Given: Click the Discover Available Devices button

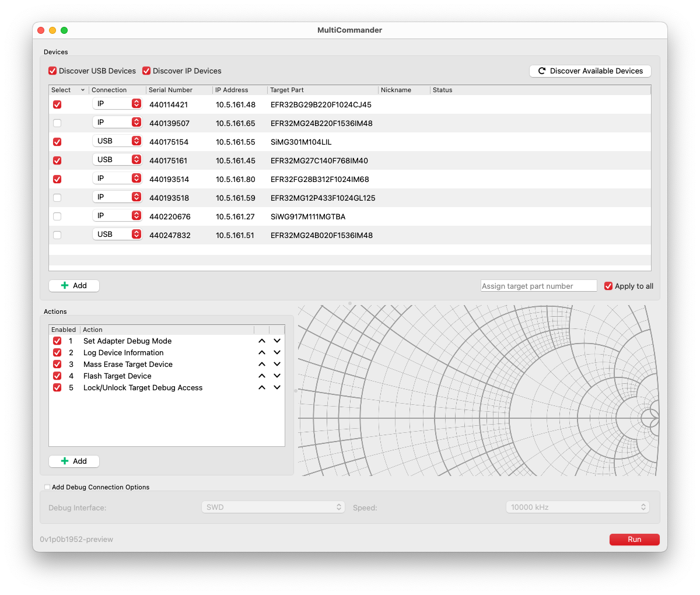Looking at the screenshot, I should point(590,71).
